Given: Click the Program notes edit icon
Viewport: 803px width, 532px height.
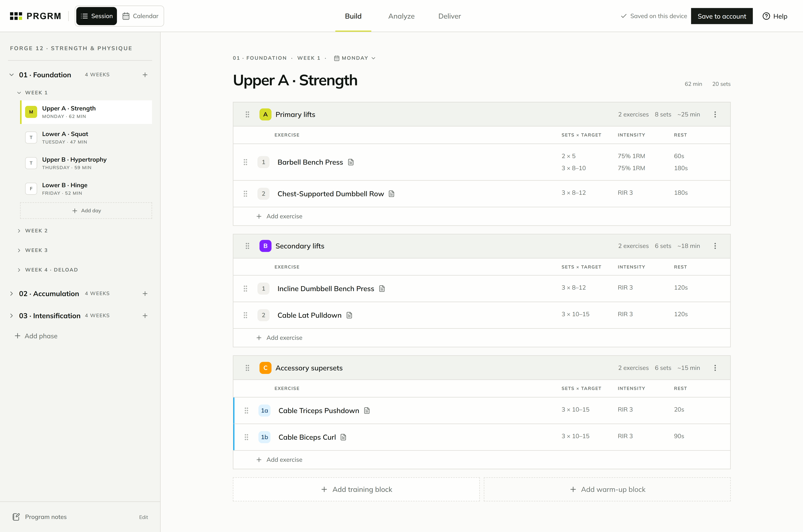Looking at the screenshot, I should [x=16, y=517].
